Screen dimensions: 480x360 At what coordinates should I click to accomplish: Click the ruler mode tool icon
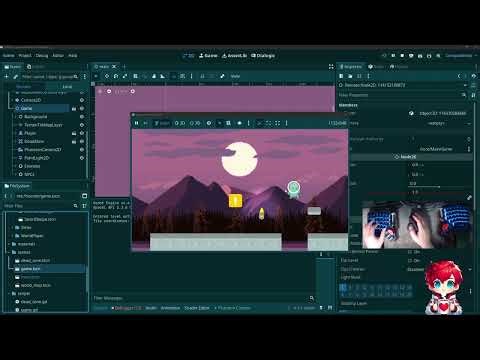pyautogui.click(x=162, y=76)
